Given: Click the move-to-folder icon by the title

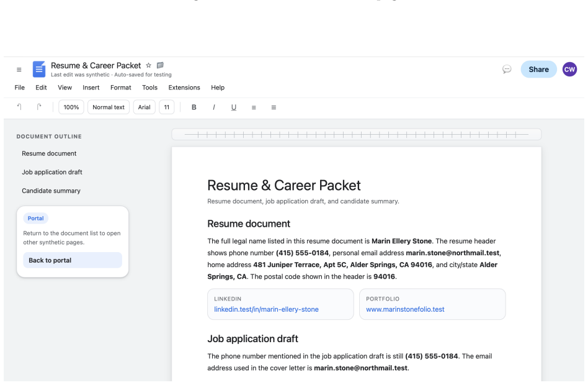Looking at the screenshot, I should click(x=160, y=65).
